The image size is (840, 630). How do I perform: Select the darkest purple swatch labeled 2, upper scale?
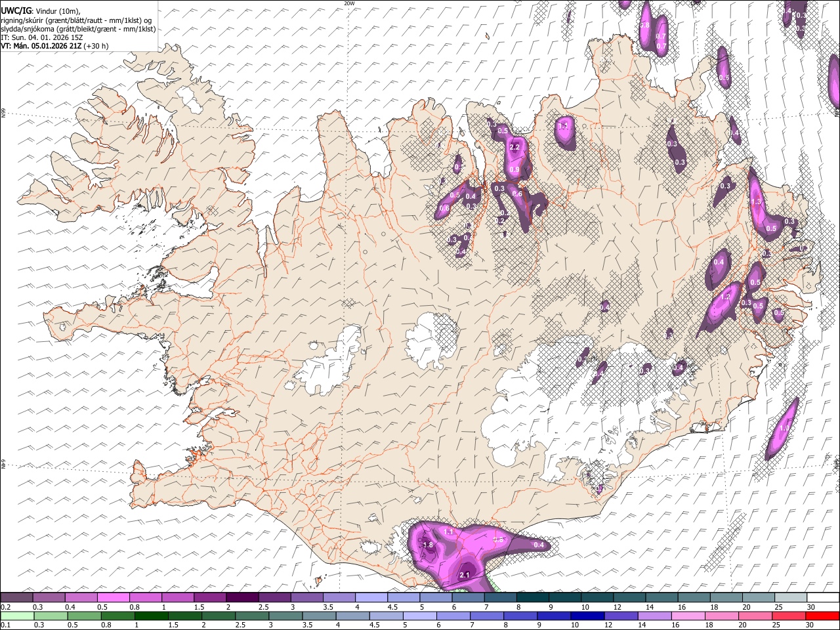242,598
